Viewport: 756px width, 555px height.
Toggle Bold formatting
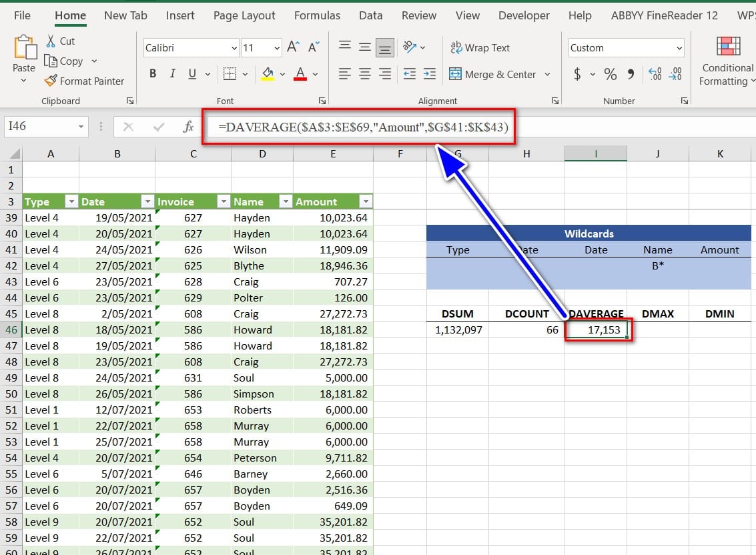point(153,74)
